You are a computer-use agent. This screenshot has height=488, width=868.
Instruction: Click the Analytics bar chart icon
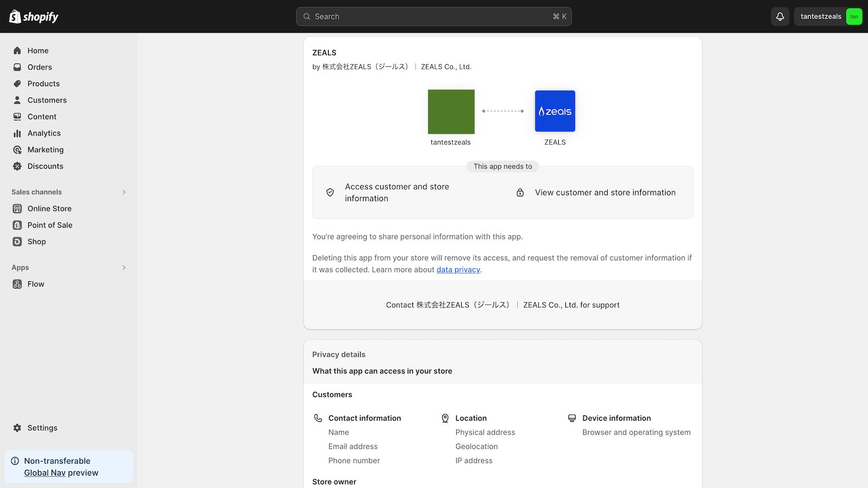coord(17,133)
